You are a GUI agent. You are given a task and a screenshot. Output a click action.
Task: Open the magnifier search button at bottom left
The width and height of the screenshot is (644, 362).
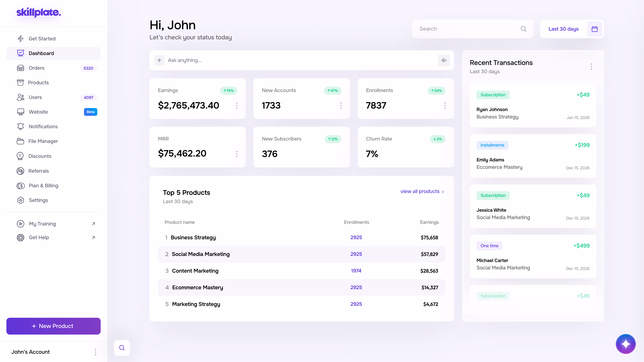(122, 348)
